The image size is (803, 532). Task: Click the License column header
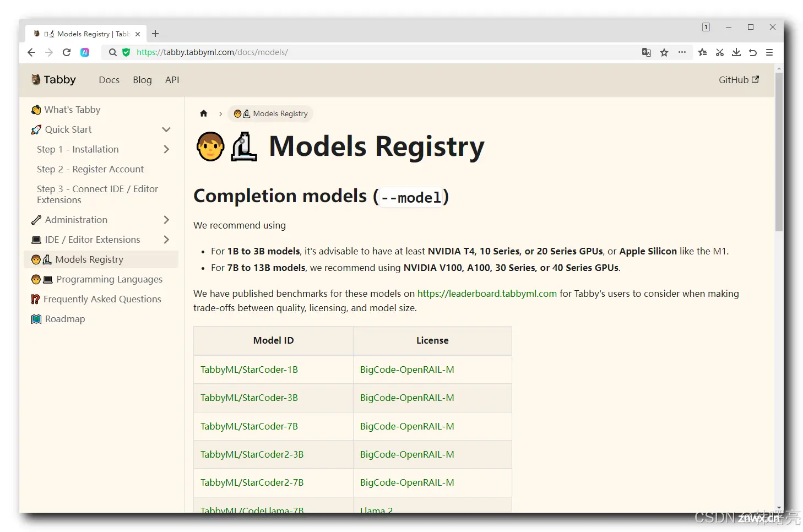coord(432,340)
